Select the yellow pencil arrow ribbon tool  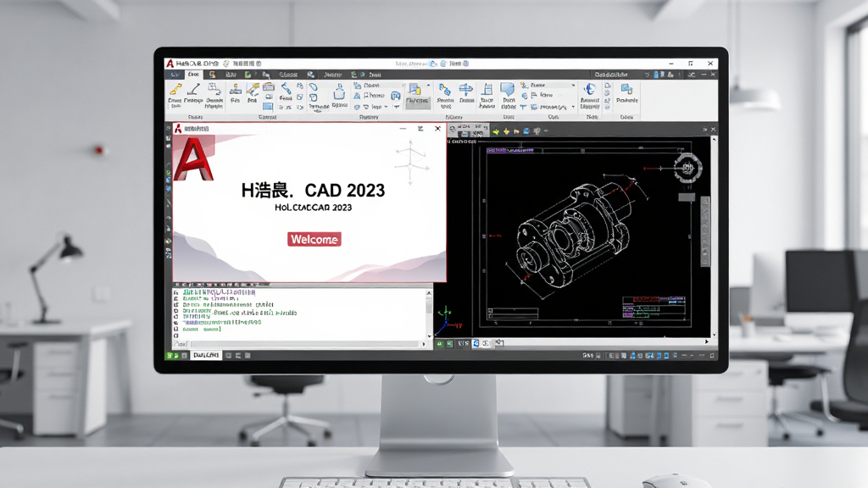[x=253, y=90]
